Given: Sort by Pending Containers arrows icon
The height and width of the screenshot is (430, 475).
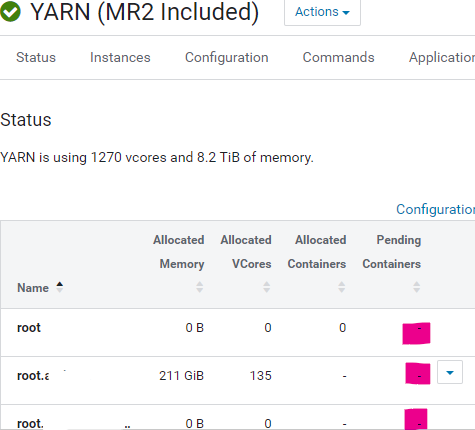Looking at the screenshot, I should click(417, 287).
